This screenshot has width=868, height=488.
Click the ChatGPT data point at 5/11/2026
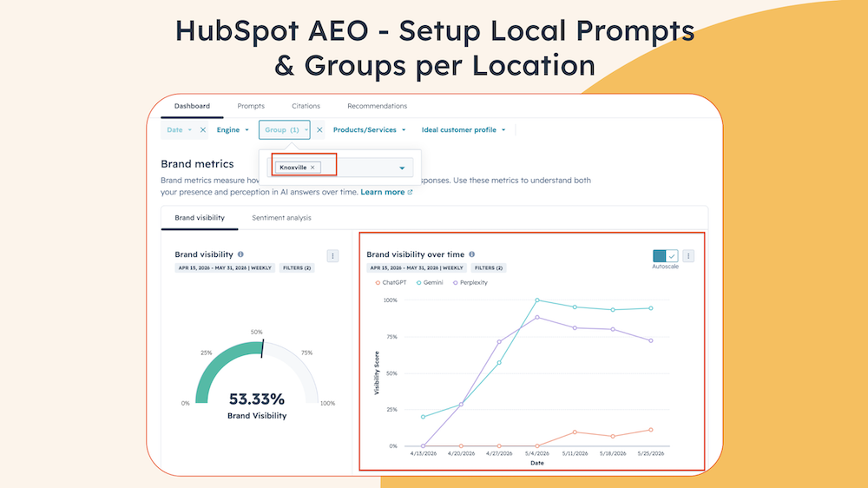click(575, 432)
